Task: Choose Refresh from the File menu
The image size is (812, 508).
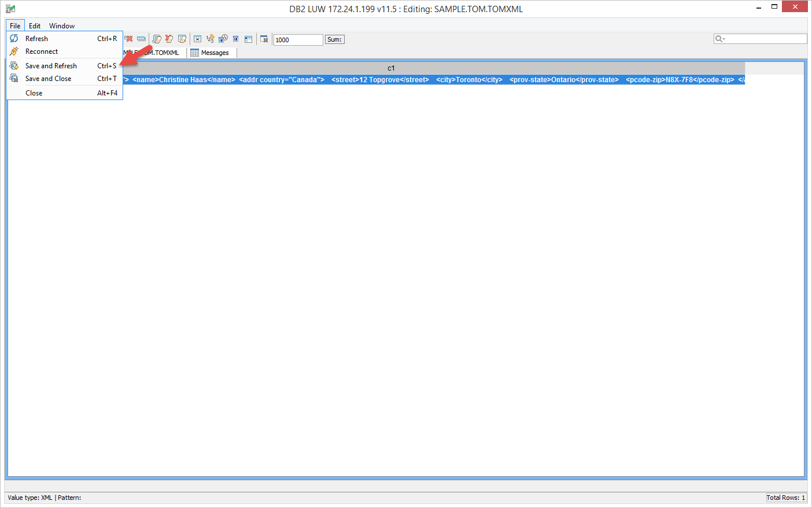Action: coord(37,39)
